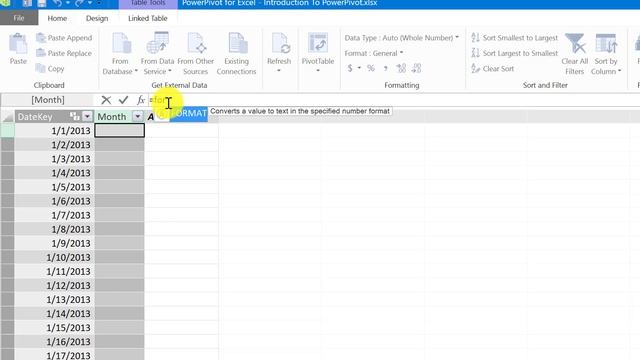Apply percent format
The image size is (640, 360).
click(x=371, y=68)
